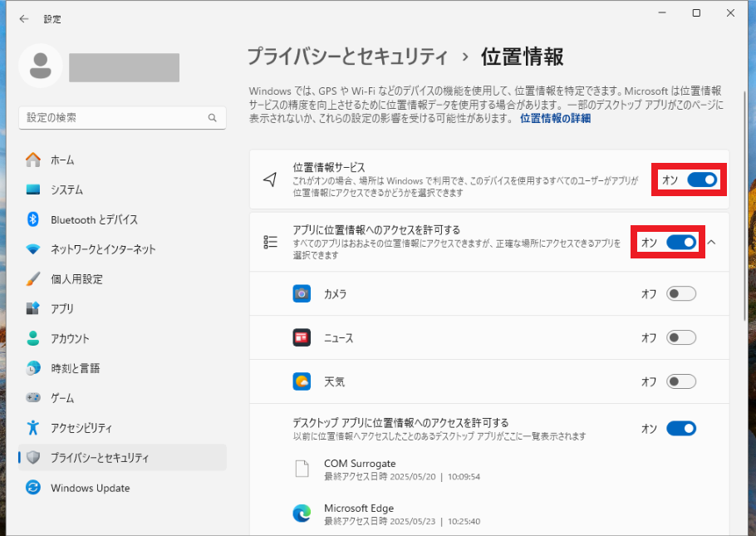Select アクセシビリティ in the sidebar
Image resolution: width=756 pixels, height=536 pixels.
tap(81, 428)
